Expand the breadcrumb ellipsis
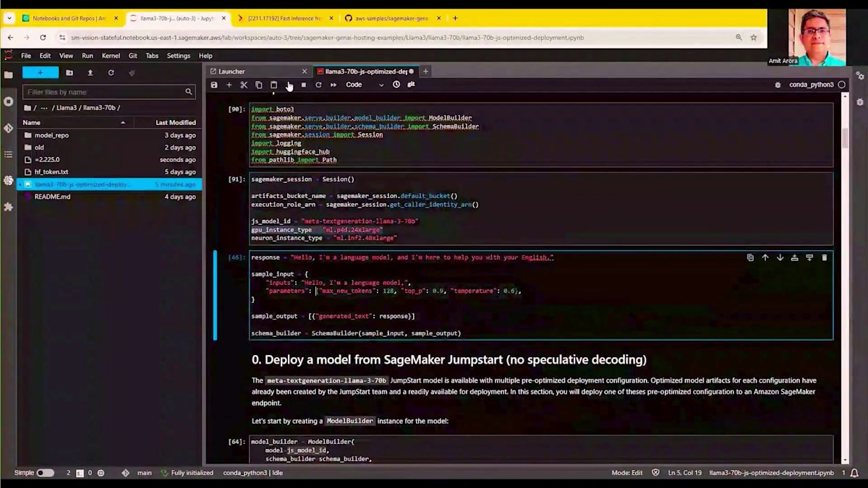Image resolution: width=868 pixels, height=488 pixels. tap(45, 108)
